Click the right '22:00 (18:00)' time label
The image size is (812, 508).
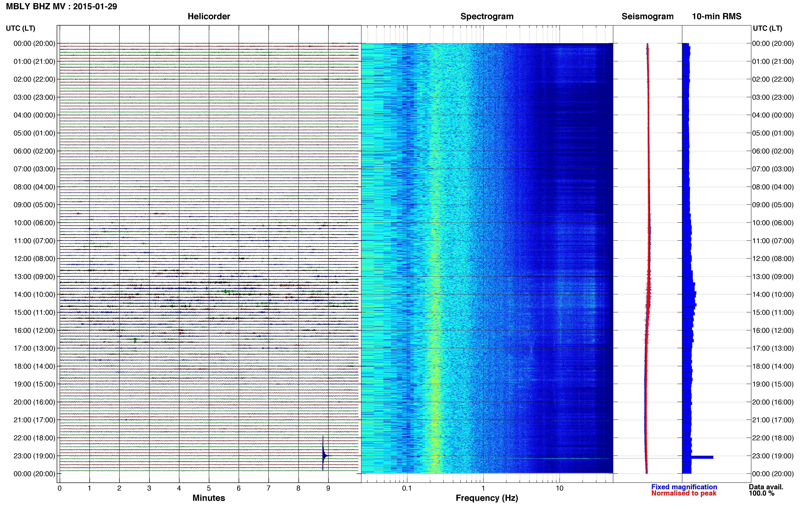pyautogui.click(x=773, y=438)
